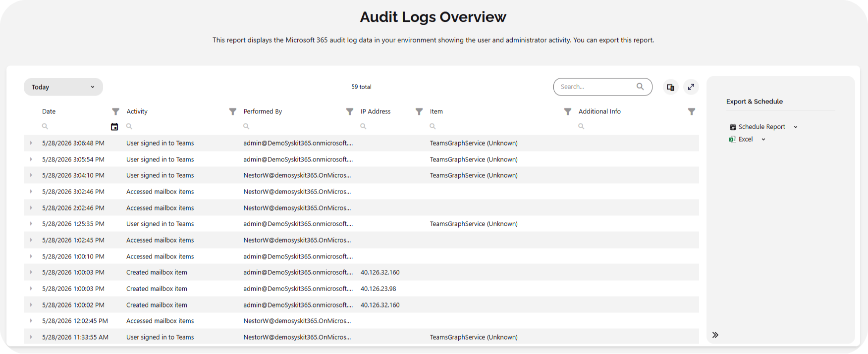868x354 pixels.
Task: Open the Today date range dropdown
Action: (63, 87)
